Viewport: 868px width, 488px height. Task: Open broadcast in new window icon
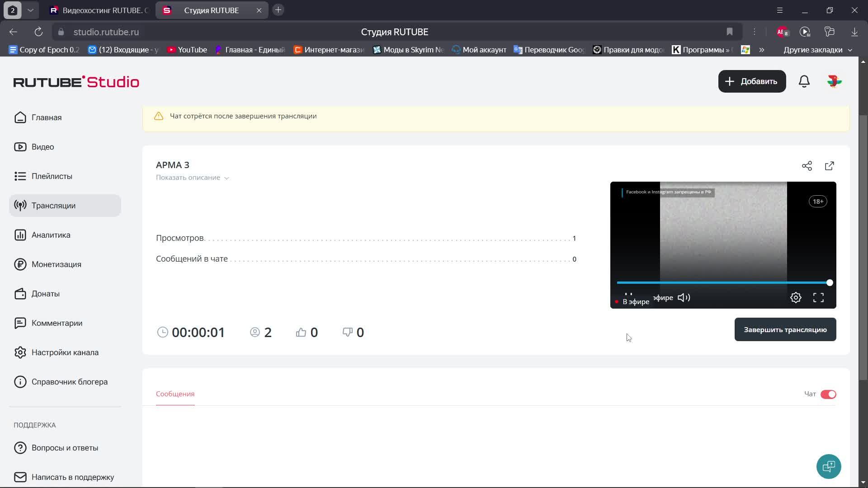point(830,166)
